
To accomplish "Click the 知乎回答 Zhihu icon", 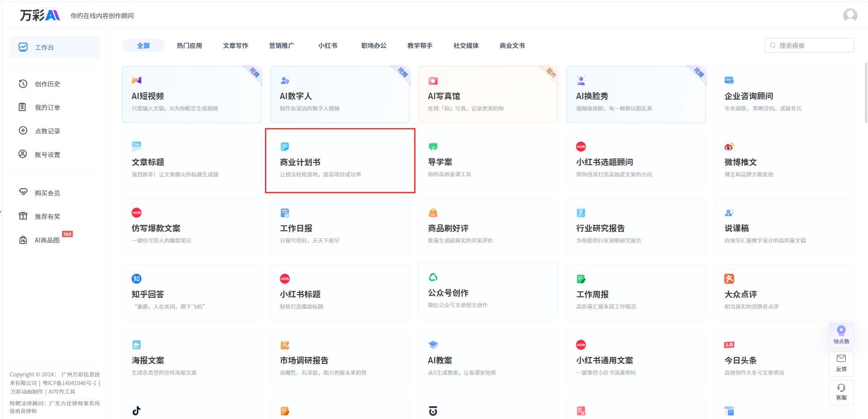I will [x=137, y=279].
